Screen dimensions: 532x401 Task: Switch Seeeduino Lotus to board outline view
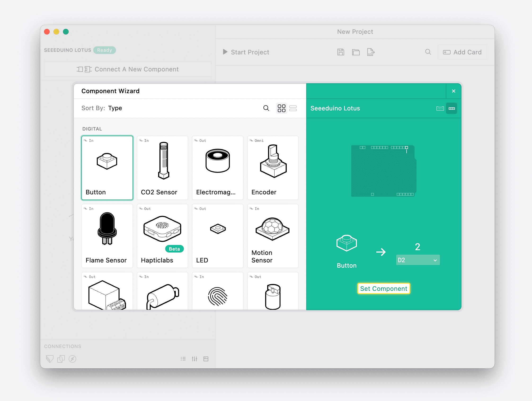coord(440,108)
